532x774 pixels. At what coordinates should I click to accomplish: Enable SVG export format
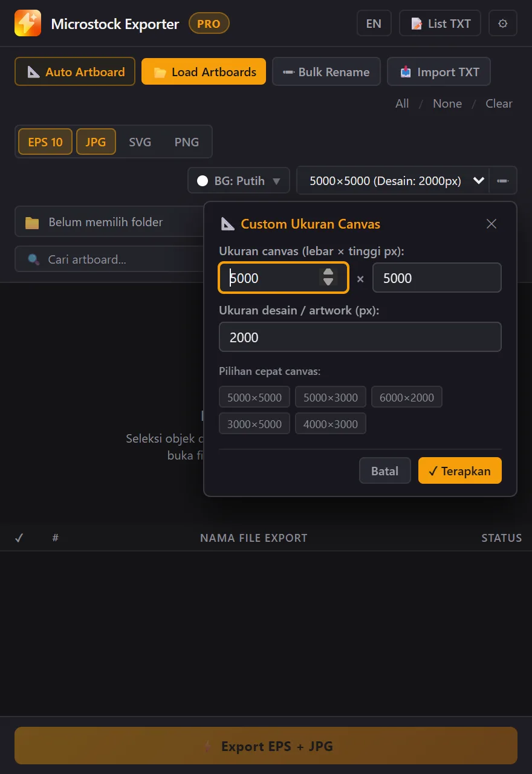(140, 142)
